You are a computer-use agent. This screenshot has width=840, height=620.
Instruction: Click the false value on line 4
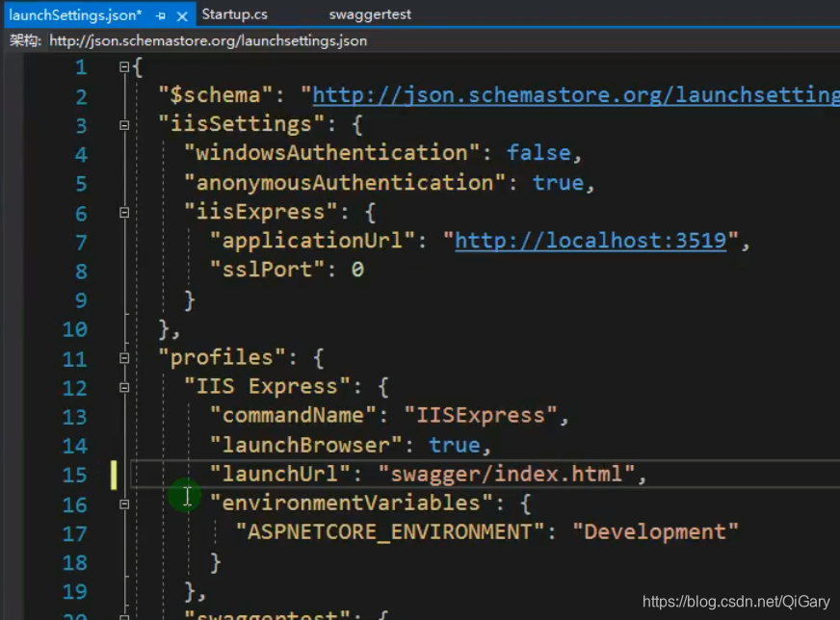(x=538, y=153)
